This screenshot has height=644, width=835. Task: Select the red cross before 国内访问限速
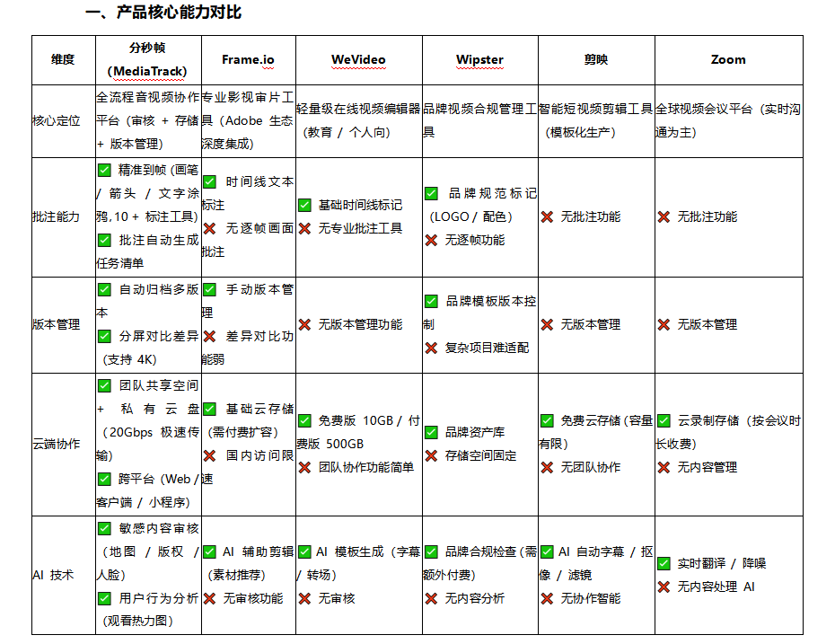[210, 455]
